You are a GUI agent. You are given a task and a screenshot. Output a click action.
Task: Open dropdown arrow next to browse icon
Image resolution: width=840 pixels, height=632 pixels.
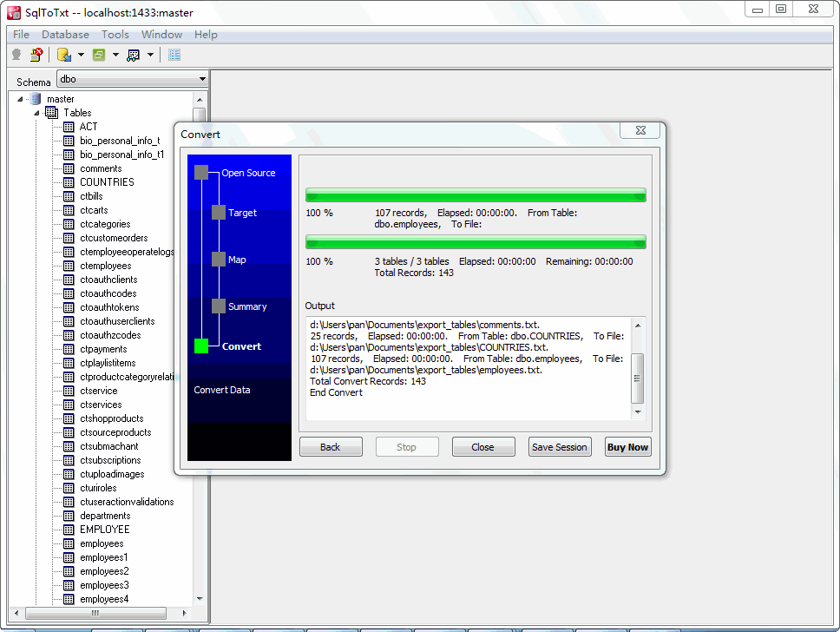[150, 55]
